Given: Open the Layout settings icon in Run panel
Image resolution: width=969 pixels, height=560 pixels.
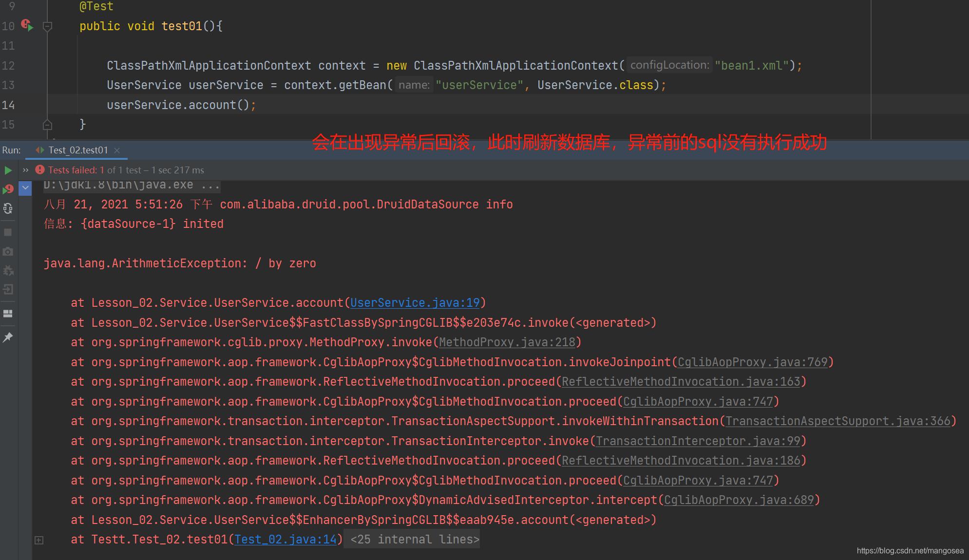Looking at the screenshot, I should [x=8, y=314].
